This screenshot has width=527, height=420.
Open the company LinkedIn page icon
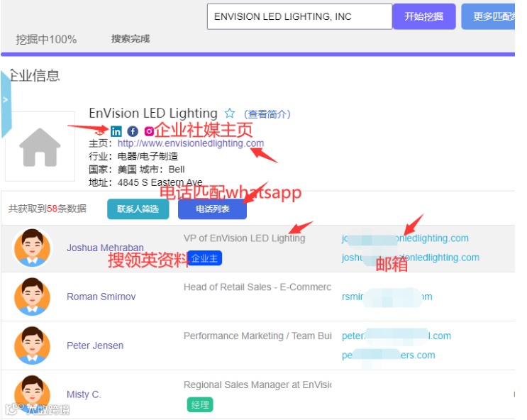click(116, 131)
